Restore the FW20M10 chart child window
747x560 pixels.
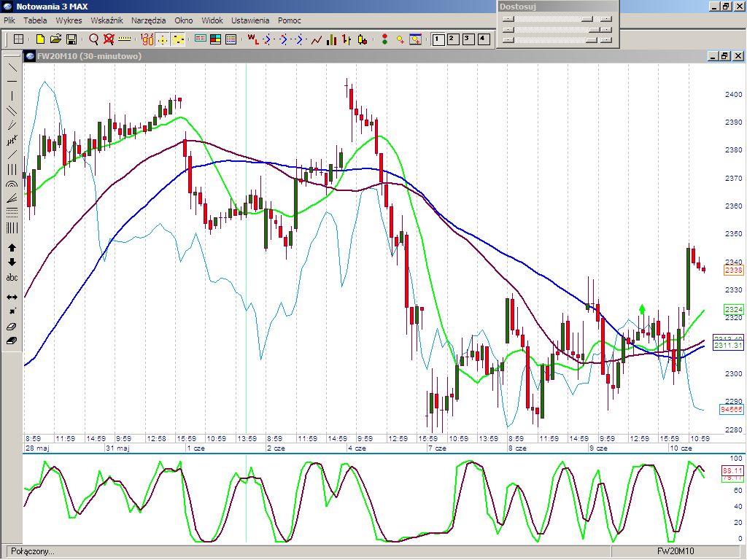point(724,56)
